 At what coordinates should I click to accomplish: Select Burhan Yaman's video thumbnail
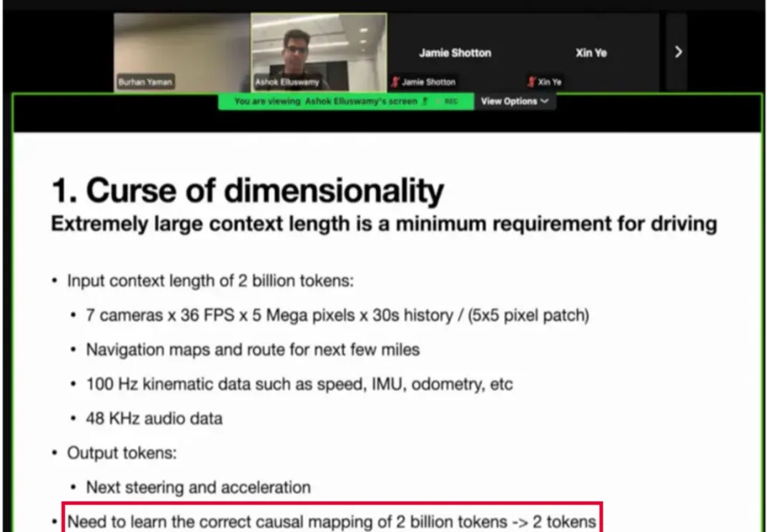click(x=182, y=50)
